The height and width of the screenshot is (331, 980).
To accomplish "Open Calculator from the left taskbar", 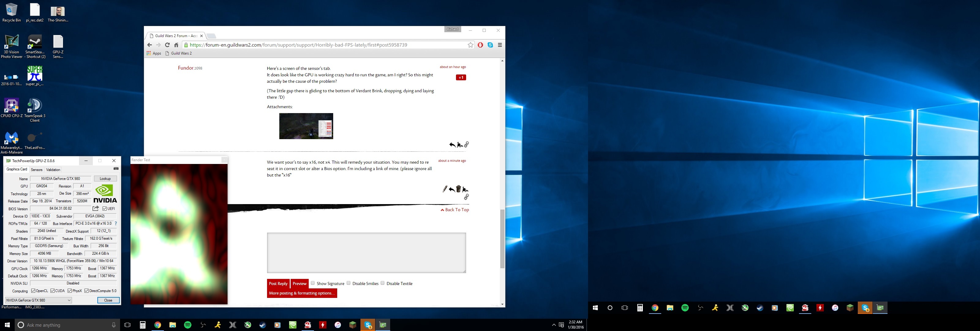I will [143, 325].
